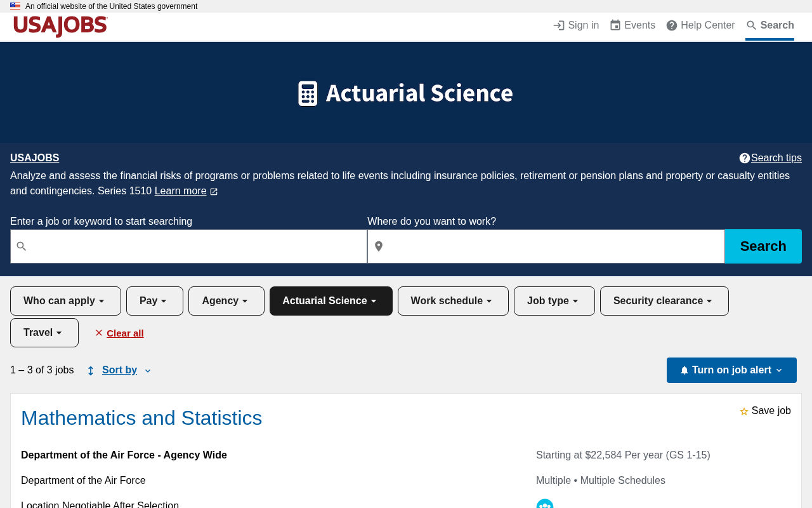Viewport: 812px width, 508px height.
Task: Click the Actuarial Science page heading
Action: click(419, 93)
